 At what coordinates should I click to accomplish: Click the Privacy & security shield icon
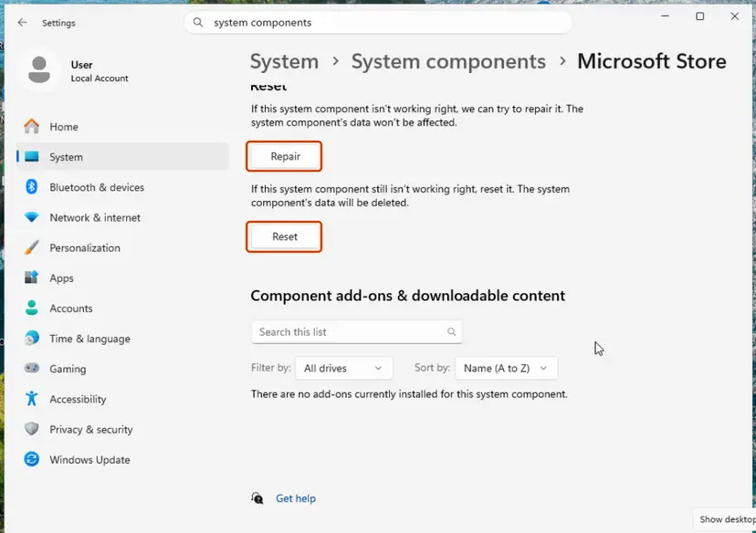click(x=32, y=429)
